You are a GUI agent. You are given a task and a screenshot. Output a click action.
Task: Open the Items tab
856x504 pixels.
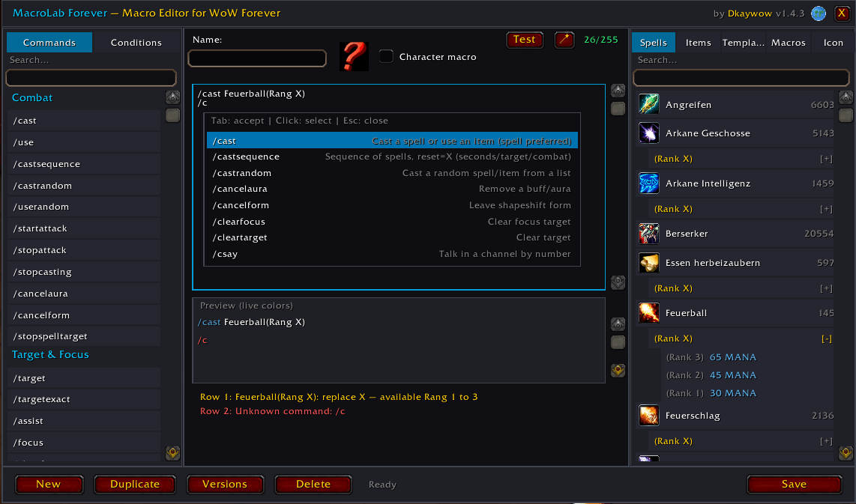point(699,43)
